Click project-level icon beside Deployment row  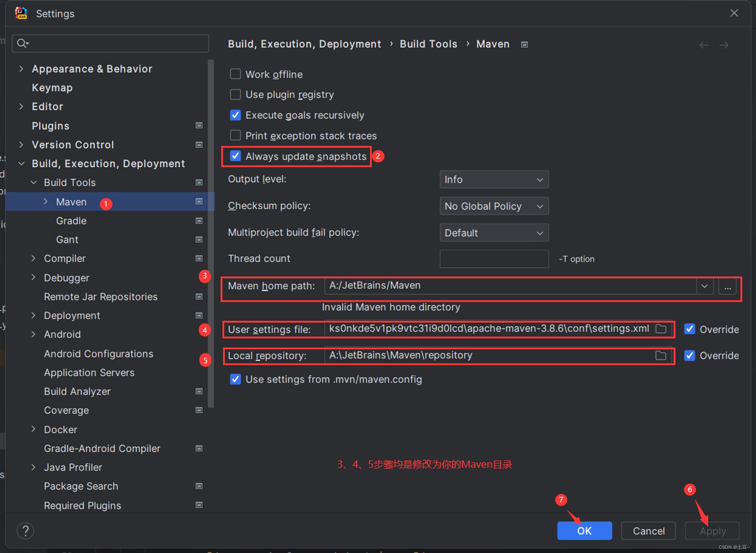(199, 316)
